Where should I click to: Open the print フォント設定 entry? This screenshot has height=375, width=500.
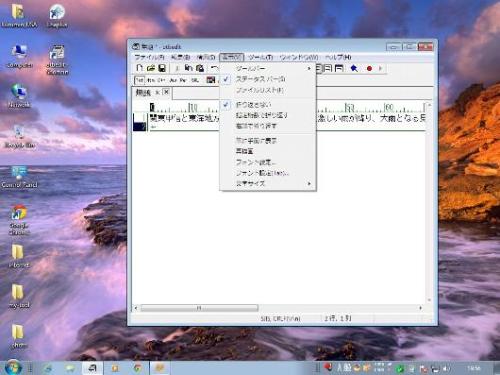coord(268,173)
